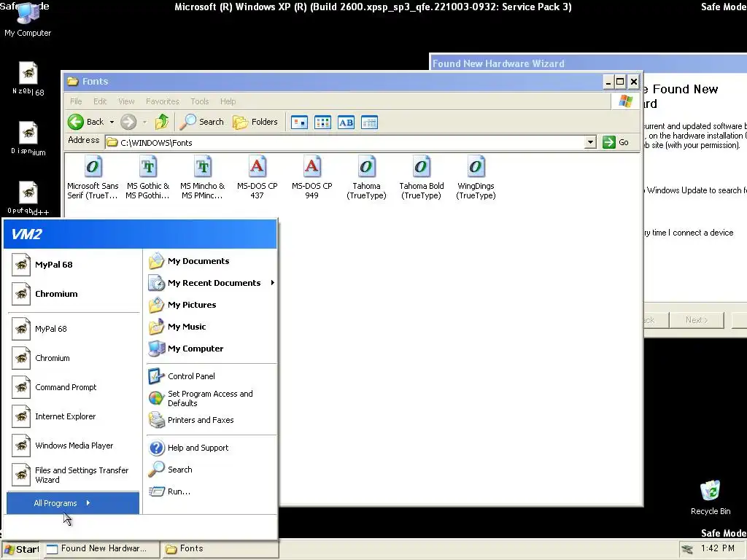The height and width of the screenshot is (560, 747).
Task: Launch MyPal 68 from recent programs list
Action: point(74,329)
